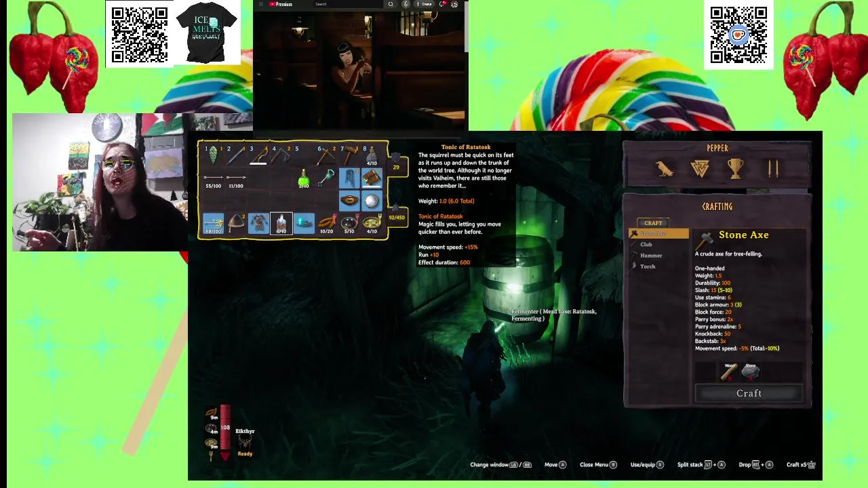Open the trophy icon in Pepper panel
This screenshot has height=488, width=868.
click(736, 169)
